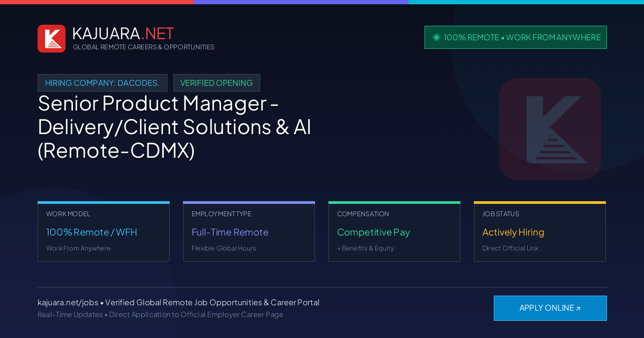Click the arrow icon on APPLY ONLINE

click(578, 308)
